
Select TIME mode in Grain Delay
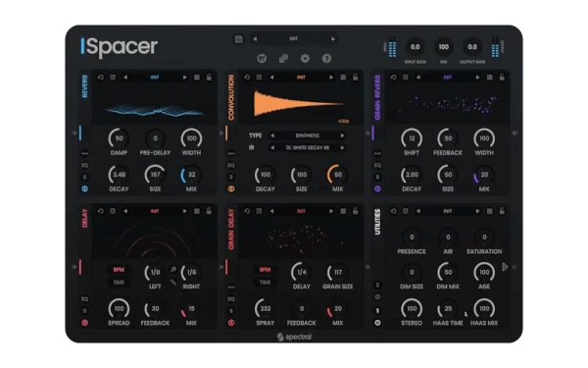click(265, 283)
